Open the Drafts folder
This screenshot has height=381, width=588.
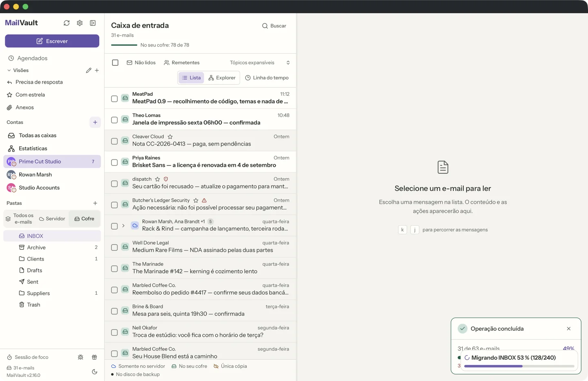[52, 270]
